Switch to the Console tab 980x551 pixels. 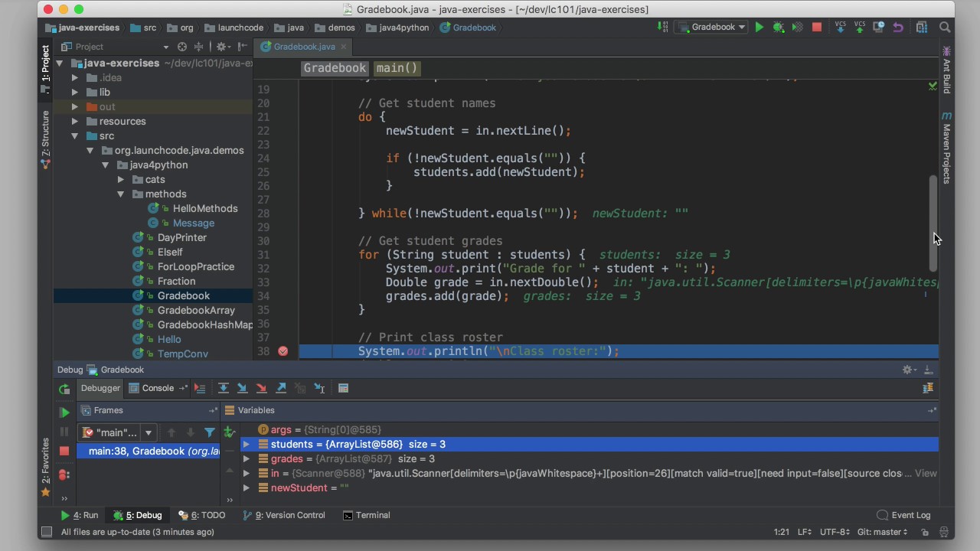coord(152,388)
